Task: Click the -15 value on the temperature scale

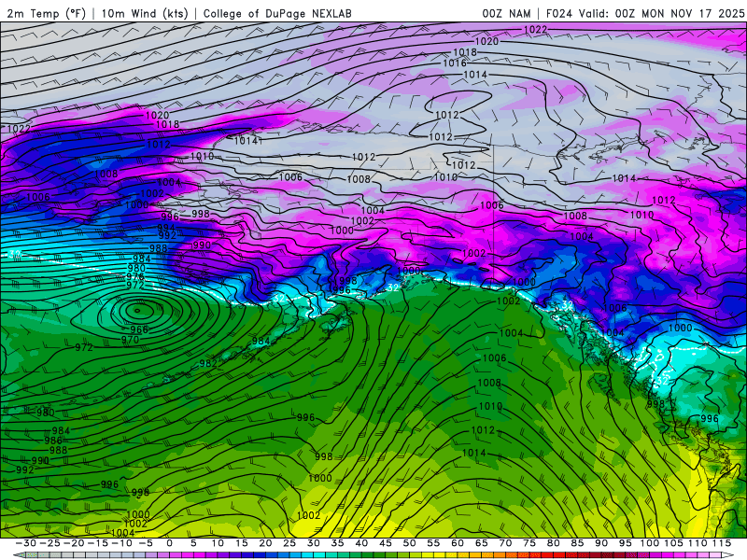Action: pyautogui.click(x=98, y=543)
